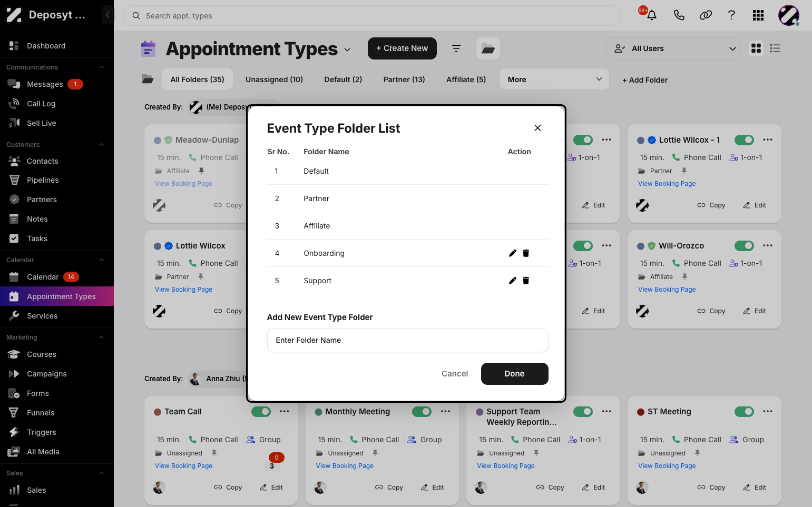Select the Affiliate (5) tab

[x=466, y=79]
